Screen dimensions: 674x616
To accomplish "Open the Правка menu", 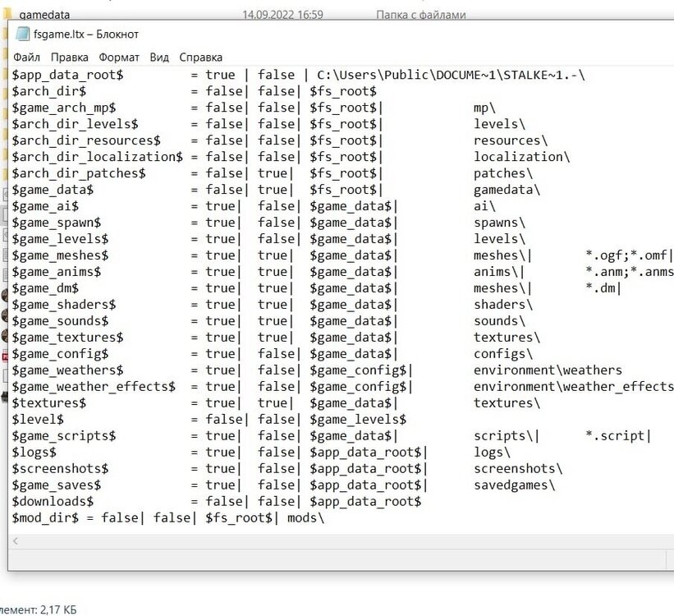I will coord(69,57).
